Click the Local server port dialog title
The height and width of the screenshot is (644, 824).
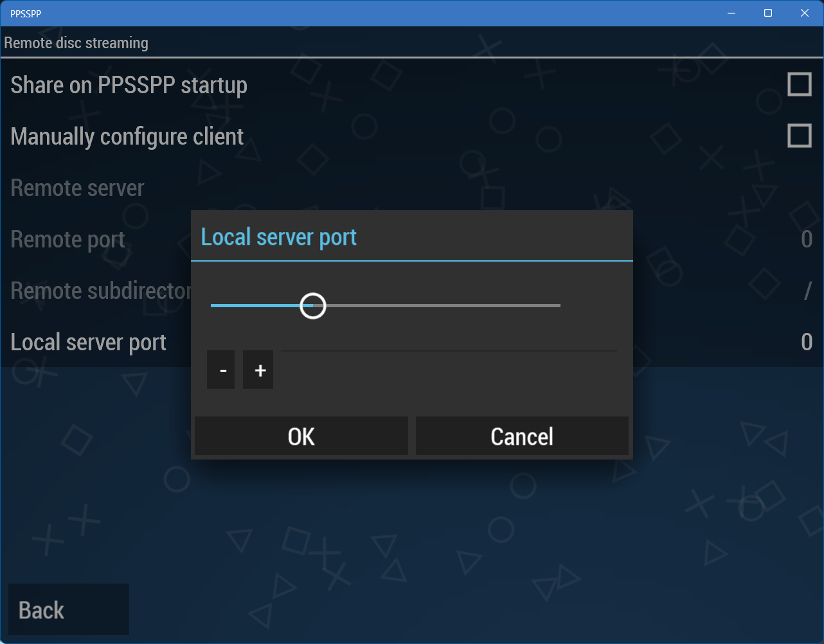coord(279,237)
